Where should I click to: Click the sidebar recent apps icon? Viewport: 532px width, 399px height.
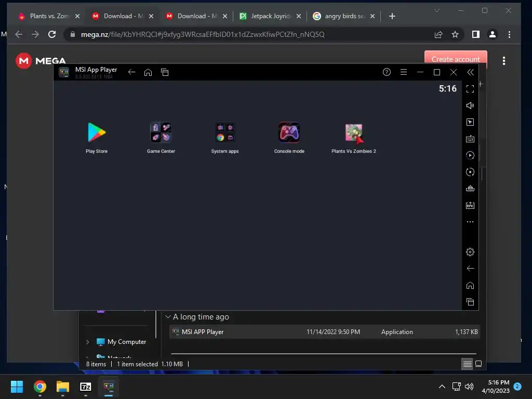tap(470, 302)
